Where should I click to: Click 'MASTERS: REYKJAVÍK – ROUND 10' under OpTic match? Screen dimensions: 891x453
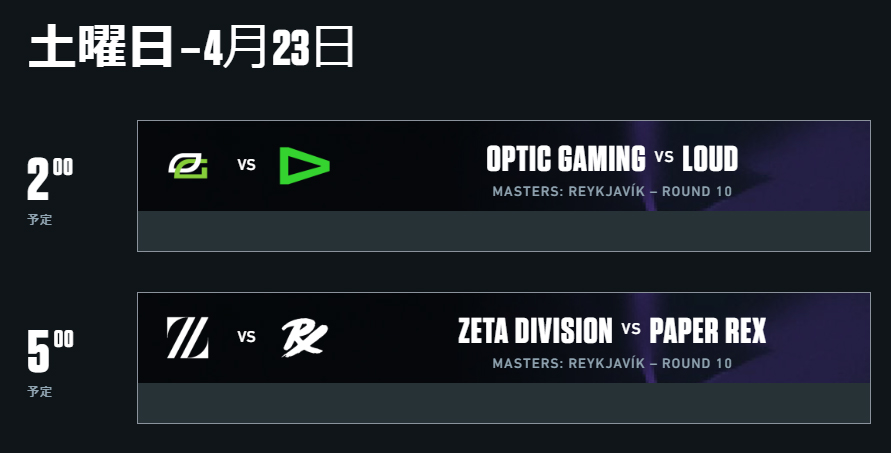click(x=612, y=192)
